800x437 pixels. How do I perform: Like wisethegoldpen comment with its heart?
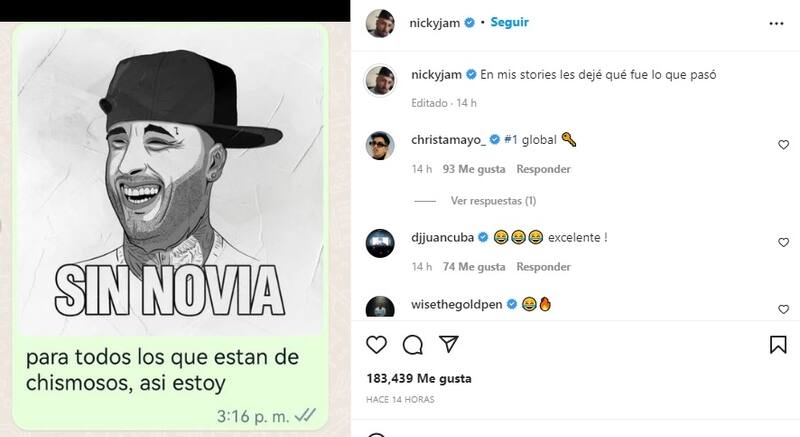tap(783, 309)
